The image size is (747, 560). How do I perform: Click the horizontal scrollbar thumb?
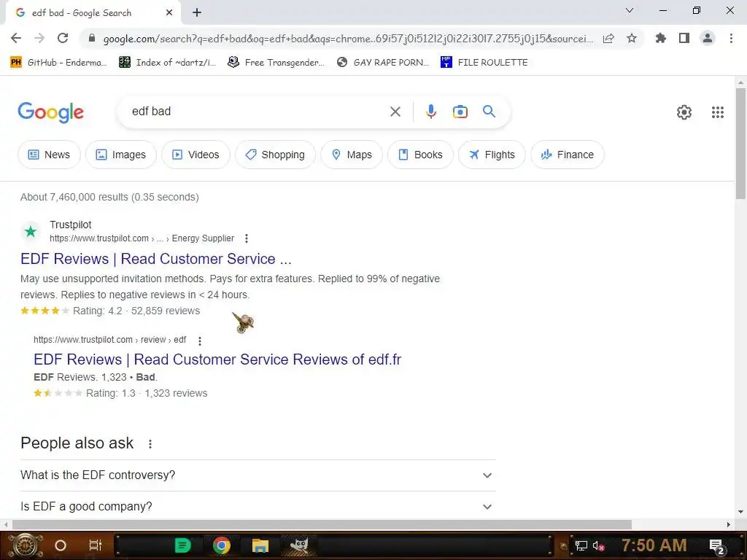(x=322, y=524)
